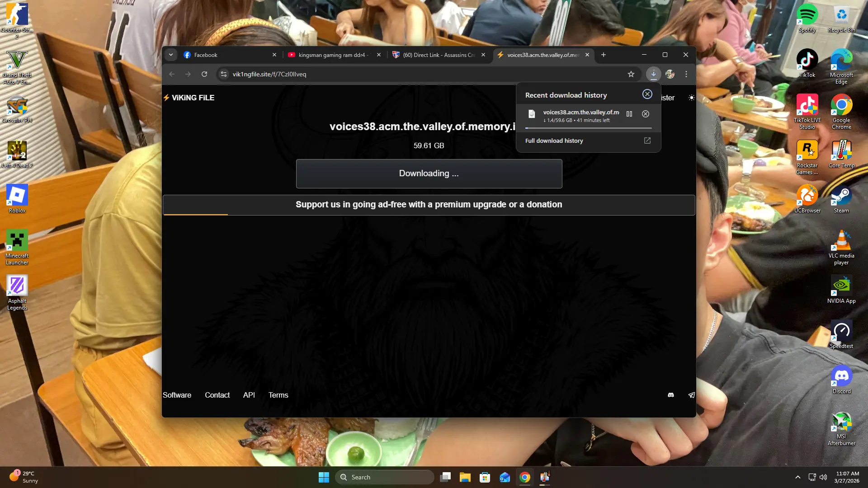Select Core Temp desktop icon
868x488 pixels.
click(x=841, y=154)
